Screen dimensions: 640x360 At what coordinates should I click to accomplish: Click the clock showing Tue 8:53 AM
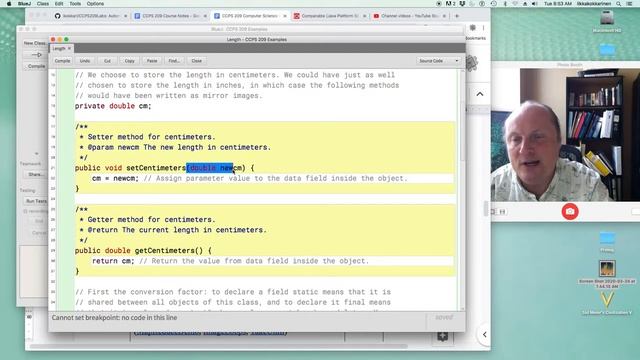(558, 4)
